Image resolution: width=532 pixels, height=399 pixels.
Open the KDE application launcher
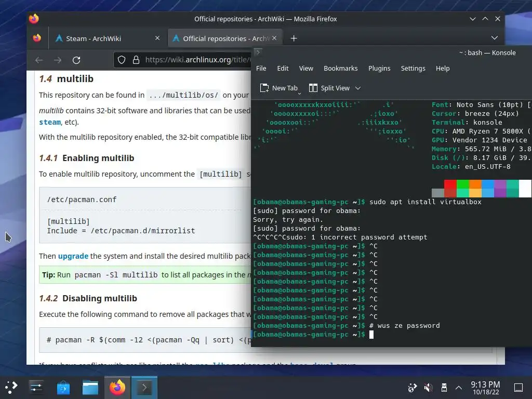click(x=10, y=387)
